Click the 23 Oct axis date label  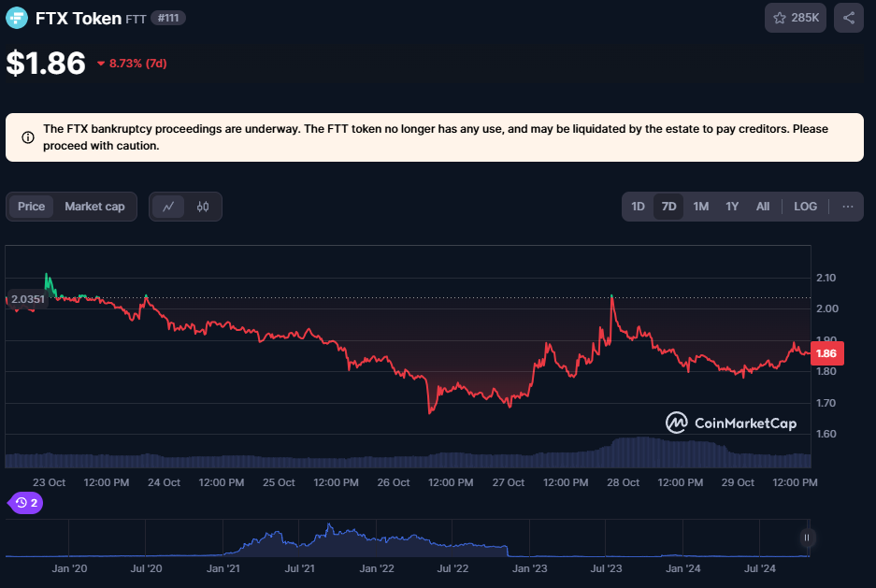point(50,482)
